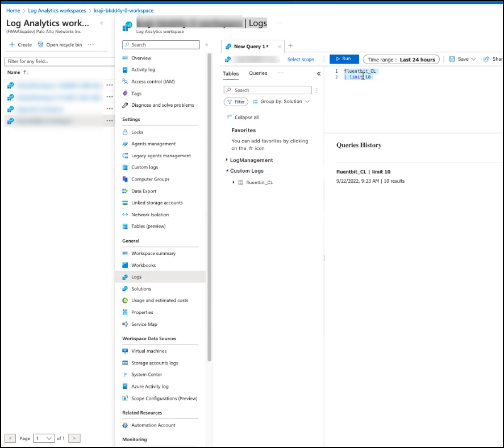Open Data Export settings
This screenshot has width=504, height=448.
[x=144, y=191]
